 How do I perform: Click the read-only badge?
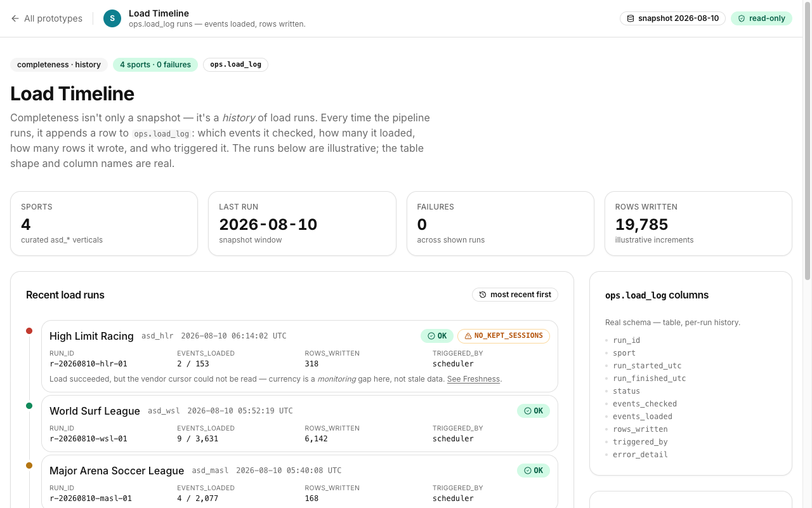pyautogui.click(x=761, y=18)
